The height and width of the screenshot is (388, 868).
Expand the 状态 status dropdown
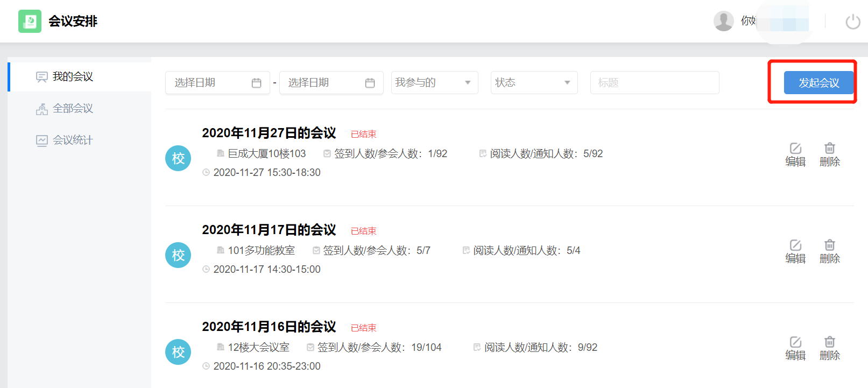pos(533,83)
